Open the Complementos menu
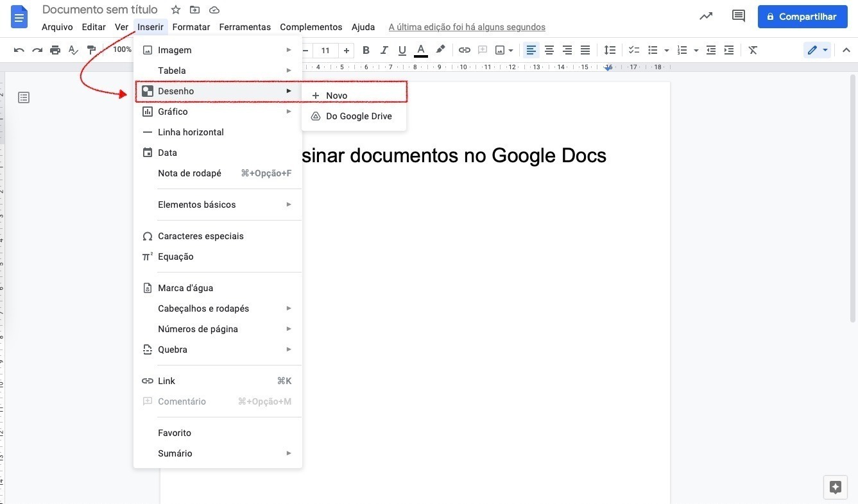858x504 pixels. point(311,27)
